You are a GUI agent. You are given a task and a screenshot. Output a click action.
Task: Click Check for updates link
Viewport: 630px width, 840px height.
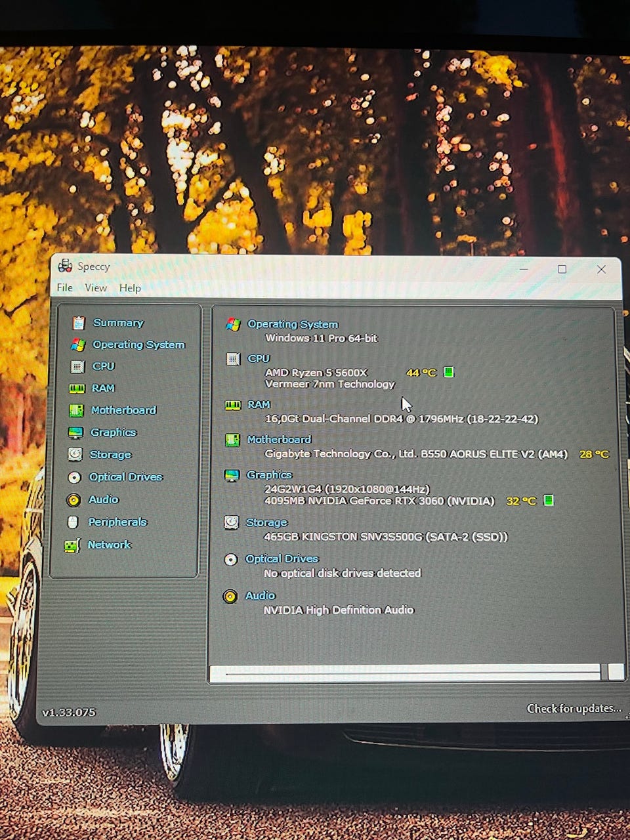(x=574, y=709)
